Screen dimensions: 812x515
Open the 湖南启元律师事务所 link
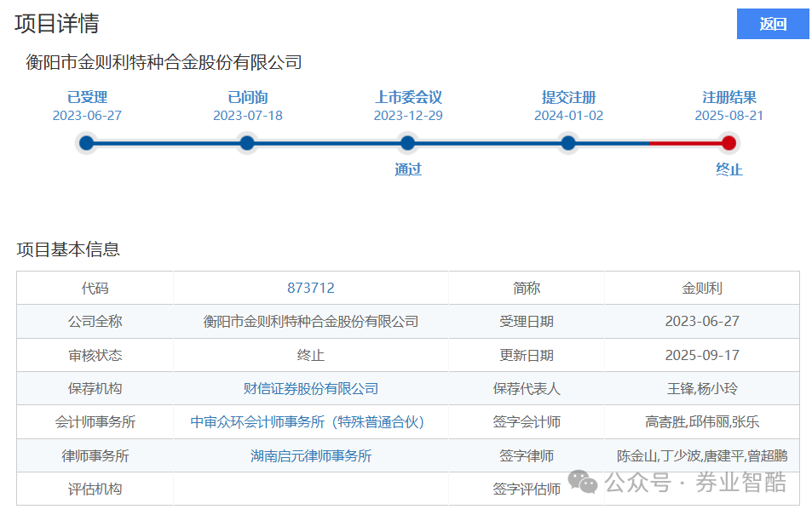[x=311, y=455]
